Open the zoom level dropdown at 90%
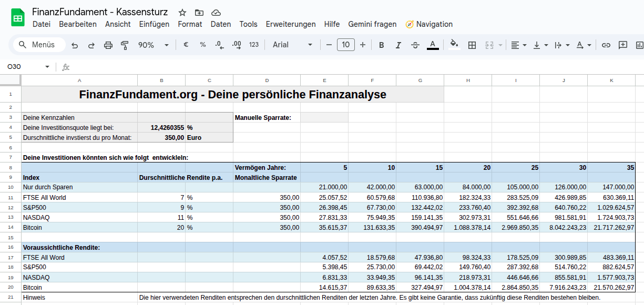The image size is (644, 305). [153, 45]
